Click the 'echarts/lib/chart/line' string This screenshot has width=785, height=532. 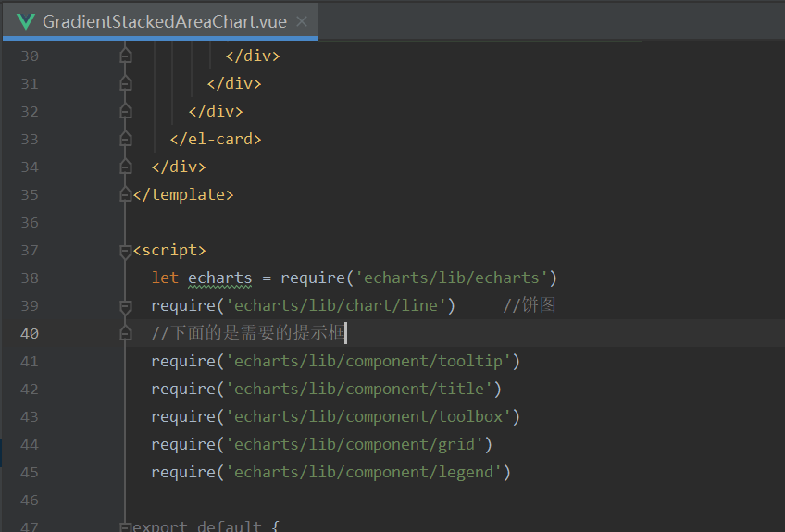pos(335,305)
